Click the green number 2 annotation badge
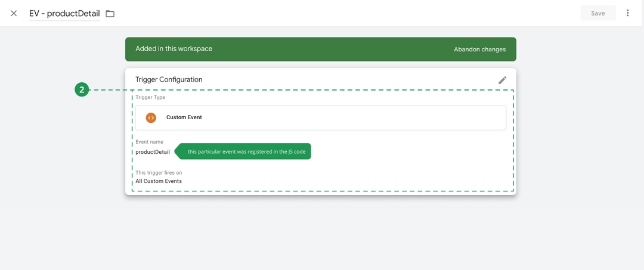644x270 pixels. coord(82,90)
